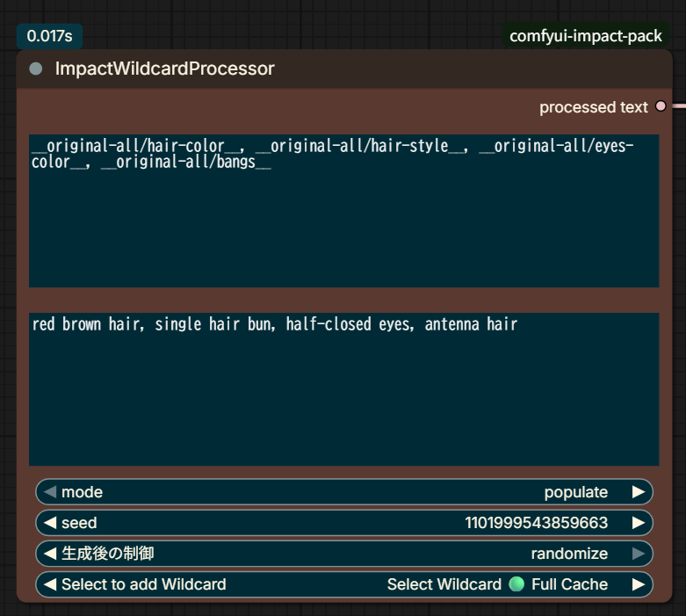Click the 0.017s execution time badge
The width and height of the screenshot is (686, 616).
point(49,36)
